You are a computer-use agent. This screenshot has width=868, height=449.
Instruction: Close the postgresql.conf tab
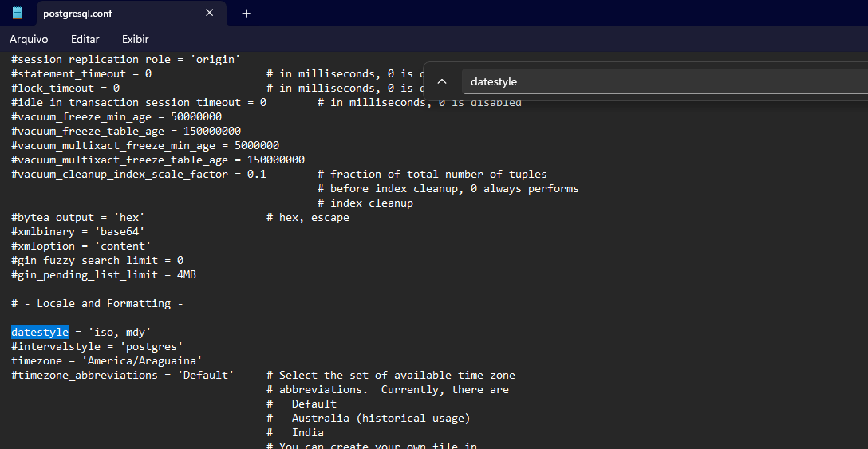click(210, 13)
